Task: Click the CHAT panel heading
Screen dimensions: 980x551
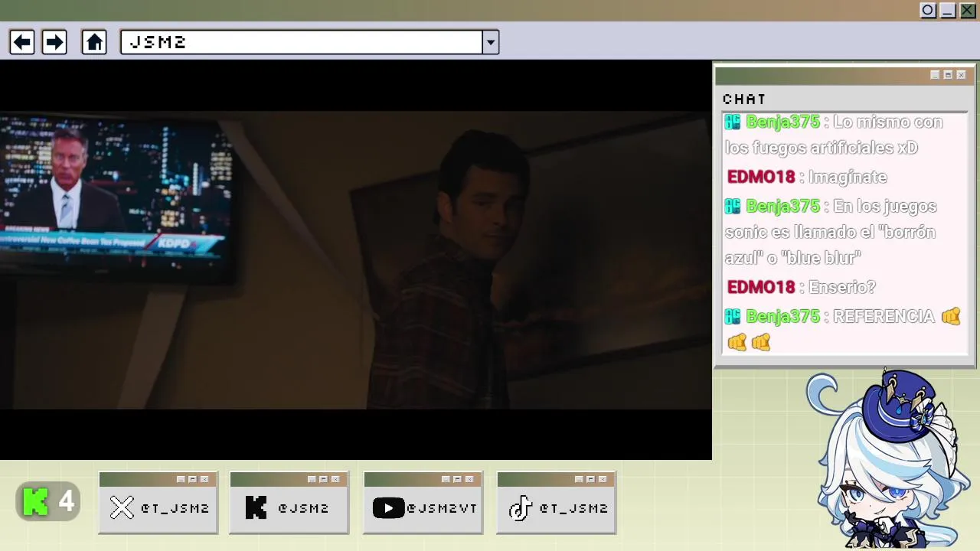Action: 744,99
